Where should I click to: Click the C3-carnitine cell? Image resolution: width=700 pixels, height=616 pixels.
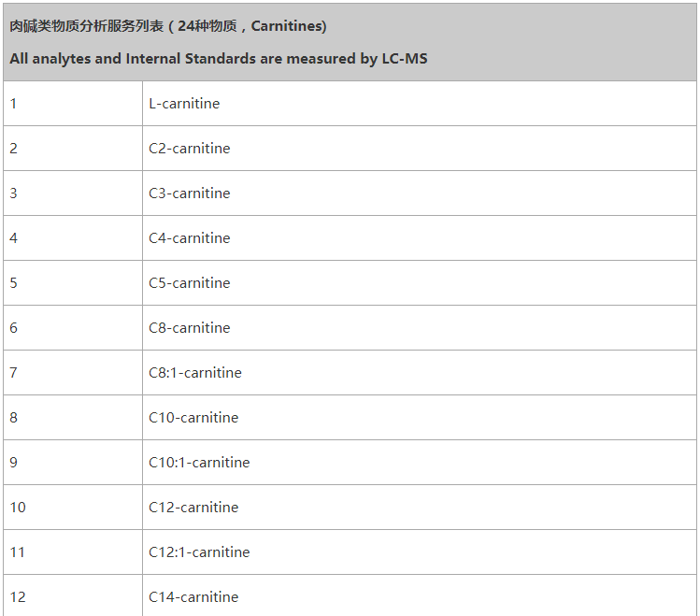click(189, 193)
